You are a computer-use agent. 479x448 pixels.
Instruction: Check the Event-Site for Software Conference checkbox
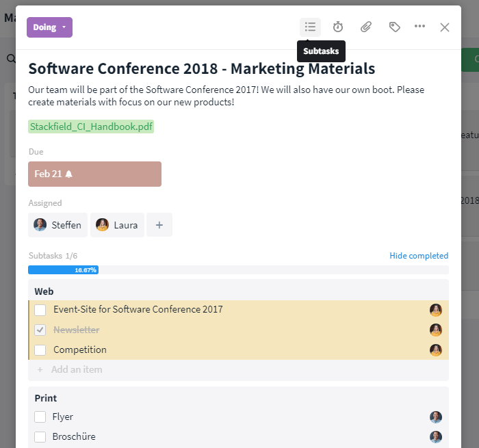pyautogui.click(x=40, y=310)
